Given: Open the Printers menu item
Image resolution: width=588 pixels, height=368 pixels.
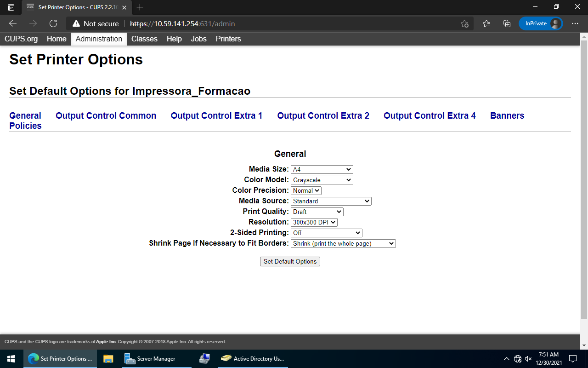Looking at the screenshot, I should click(x=228, y=39).
